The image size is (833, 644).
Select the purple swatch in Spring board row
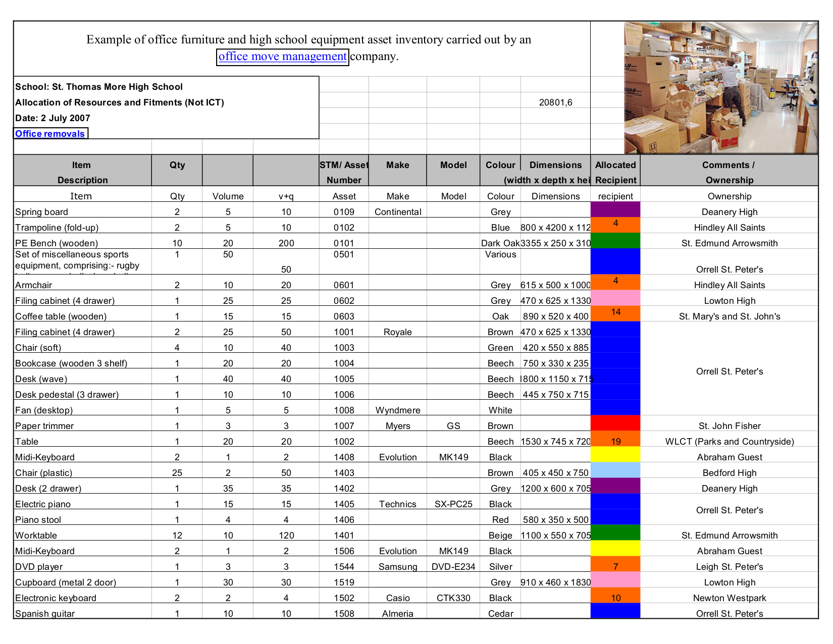pos(615,209)
